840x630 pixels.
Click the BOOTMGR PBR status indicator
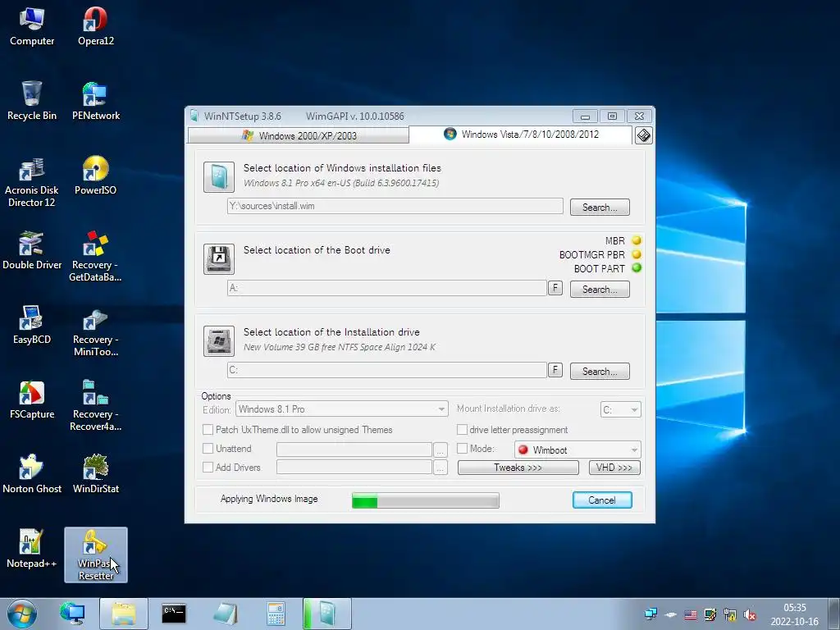click(637, 254)
